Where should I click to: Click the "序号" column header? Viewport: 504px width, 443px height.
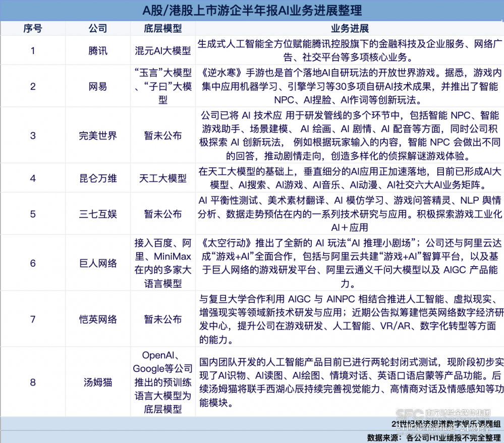click(33, 29)
